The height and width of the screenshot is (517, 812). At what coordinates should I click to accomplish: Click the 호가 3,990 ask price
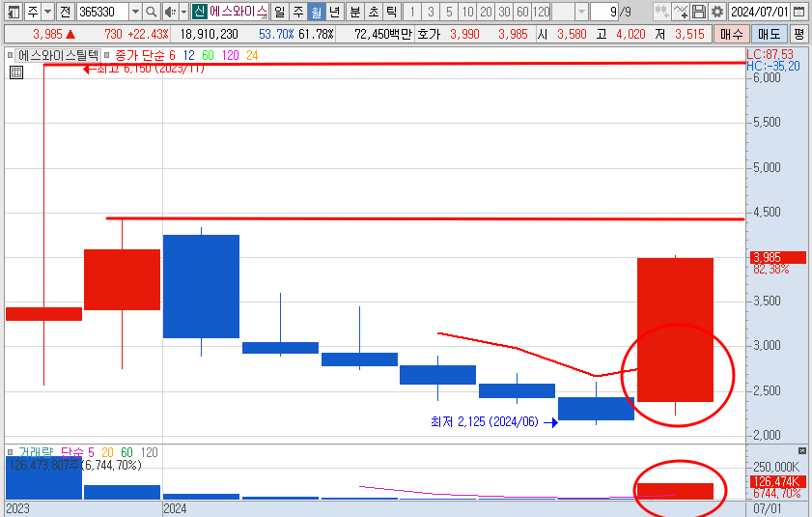pos(464,34)
